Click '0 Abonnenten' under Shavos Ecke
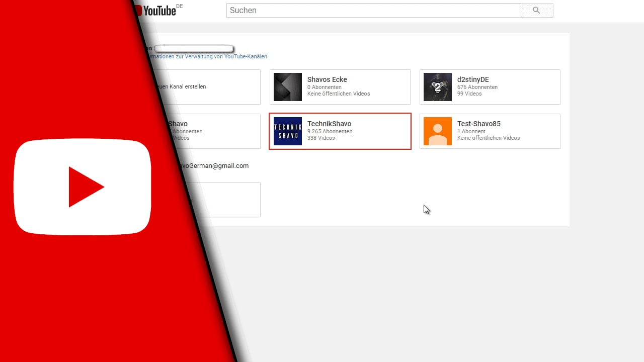 pyautogui.click(x=325, y=87)
